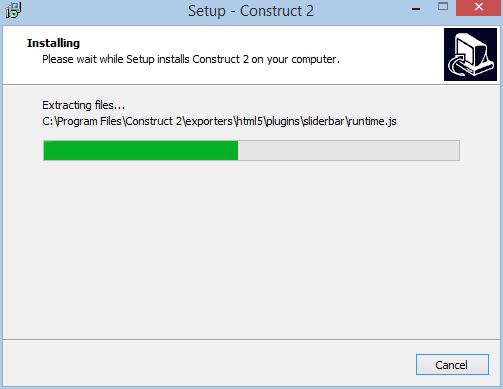This screenshot has height=389, width=503.
Task: Click the unfilled gray part of progress bar
Action: pos(349,150)
